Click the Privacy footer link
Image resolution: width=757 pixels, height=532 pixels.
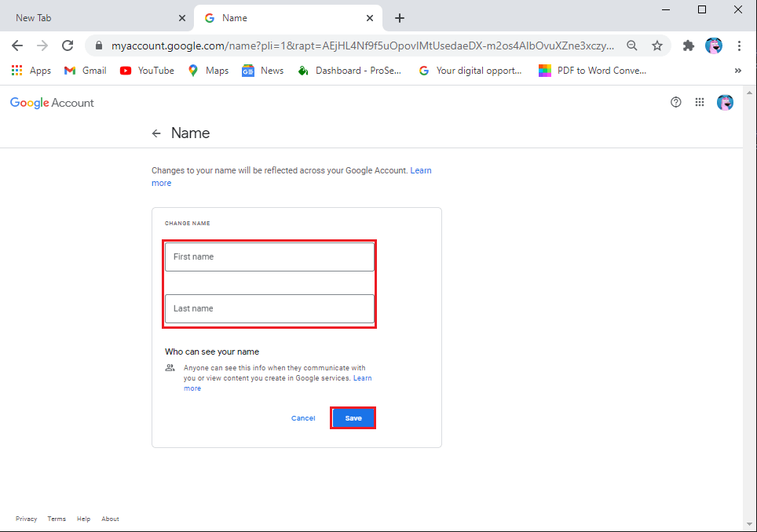[x=26, y=519]
